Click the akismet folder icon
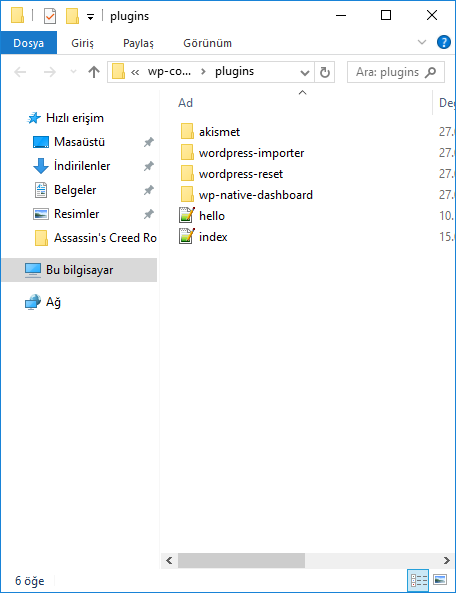456x593 pixels. (x=187, y=131)
